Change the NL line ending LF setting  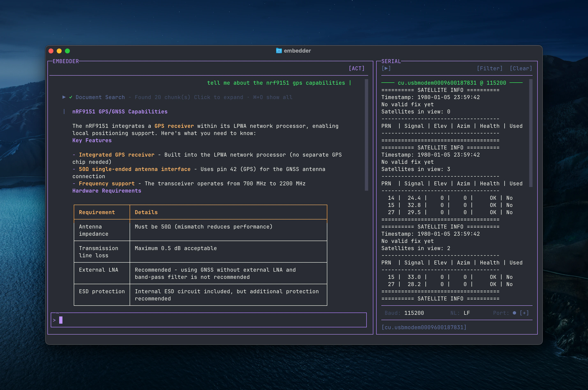[x=467, y=313]
